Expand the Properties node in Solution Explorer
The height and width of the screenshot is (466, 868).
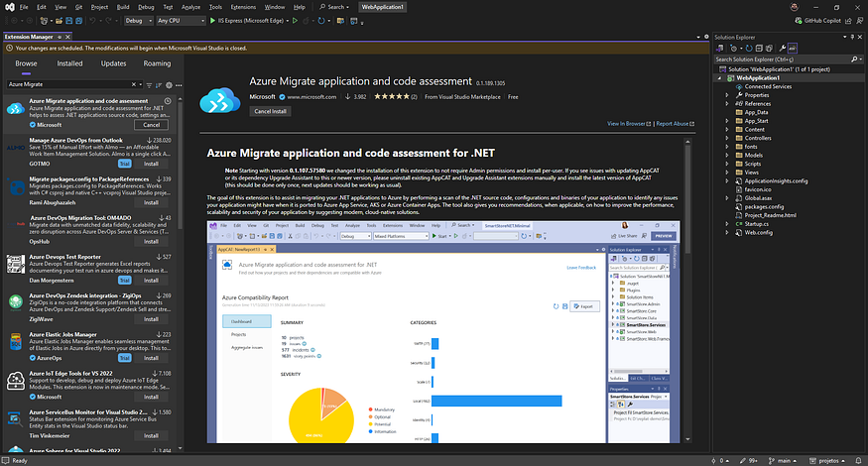[727, 95]
